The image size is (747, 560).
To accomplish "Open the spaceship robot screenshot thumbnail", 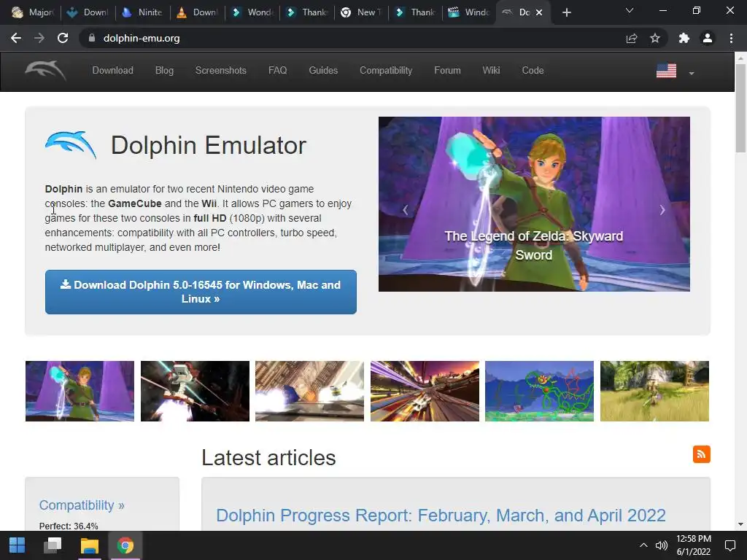I will (x=195, y=391).
